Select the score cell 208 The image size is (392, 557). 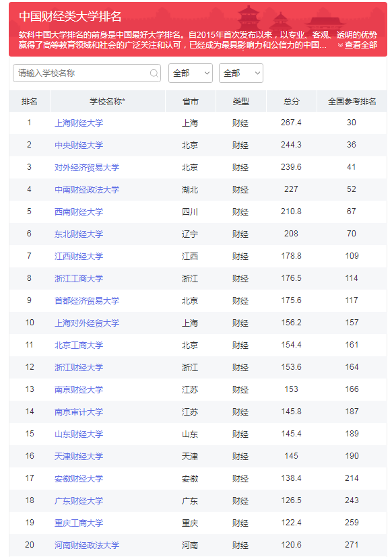[291, 234]
